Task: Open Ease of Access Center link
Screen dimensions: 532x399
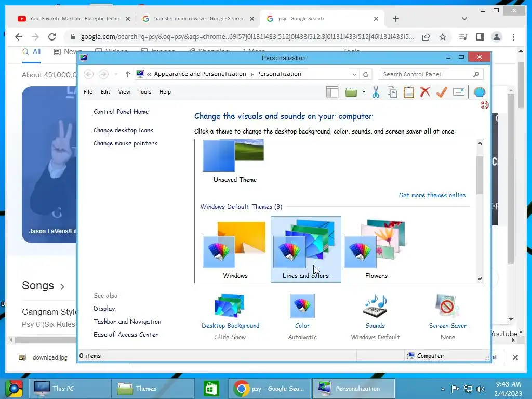Action: 126,334
